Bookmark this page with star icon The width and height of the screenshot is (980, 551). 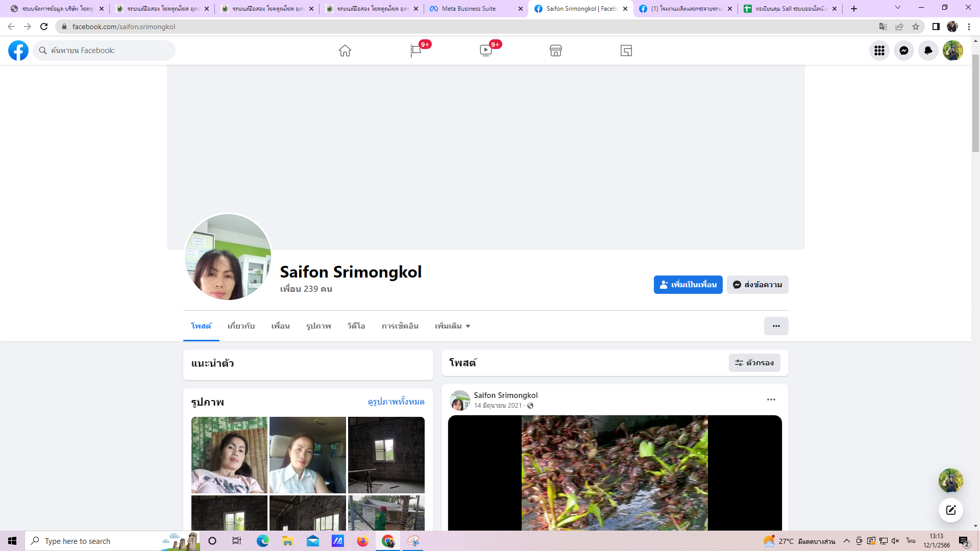pos(916,27)
